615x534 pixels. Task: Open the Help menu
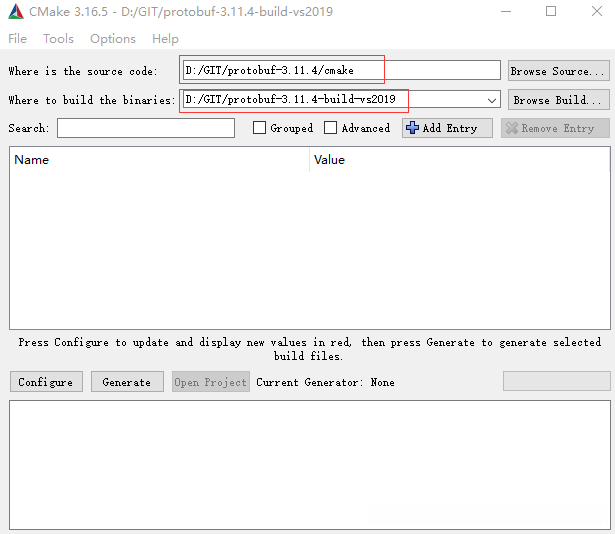[x=165, y=38]
